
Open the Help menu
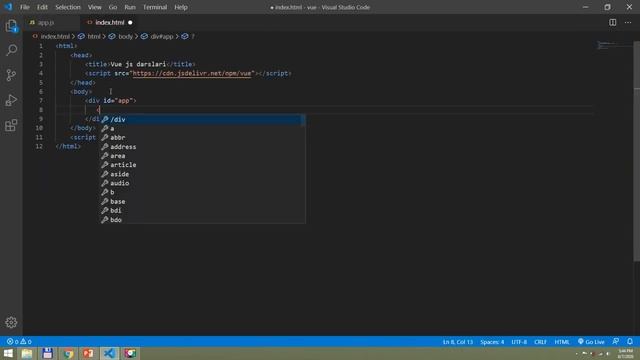point(181,7)
